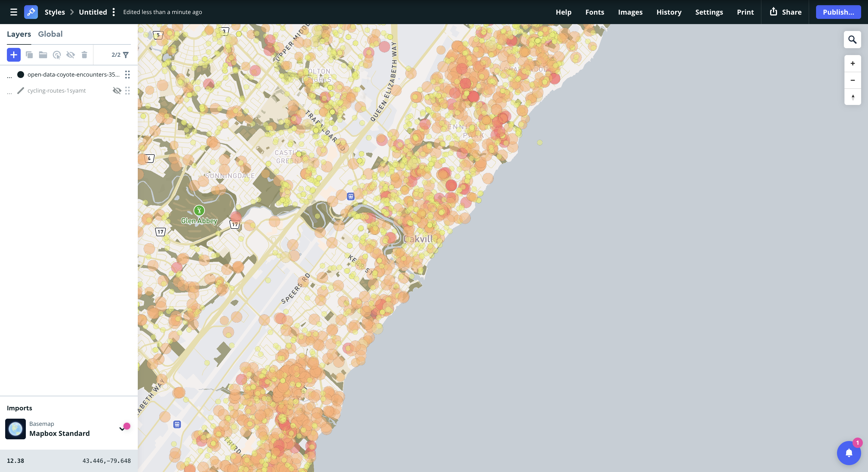Create a layer group using the folder icon
The image size is (868, 472).
tap(43, 54)
